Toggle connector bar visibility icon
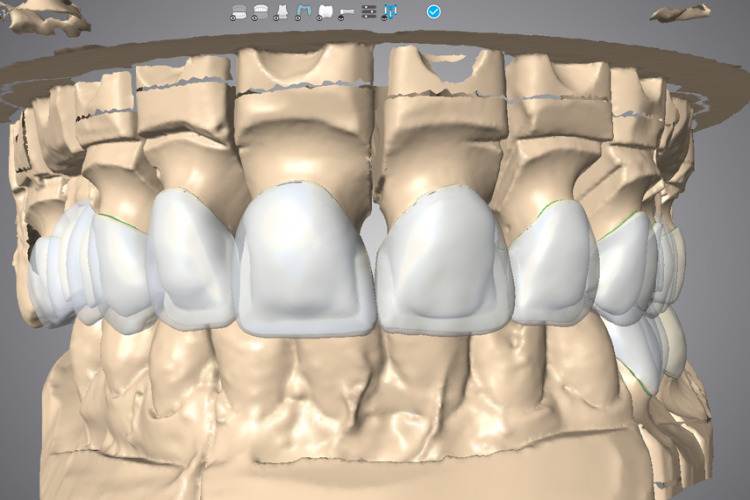The image size is (750, 500). pyautogui.click(x=346, y=12)
